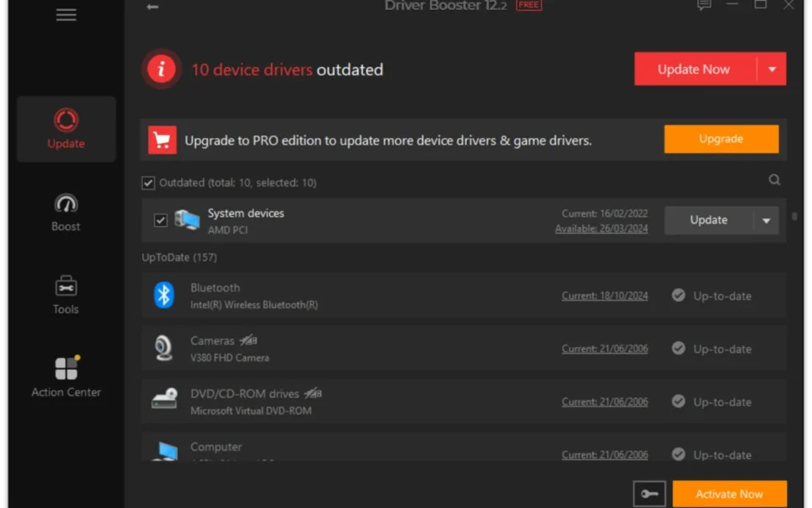Open the Action Center icon
Viewport: 812px width, 508px height.
click(x=67, y=368)
